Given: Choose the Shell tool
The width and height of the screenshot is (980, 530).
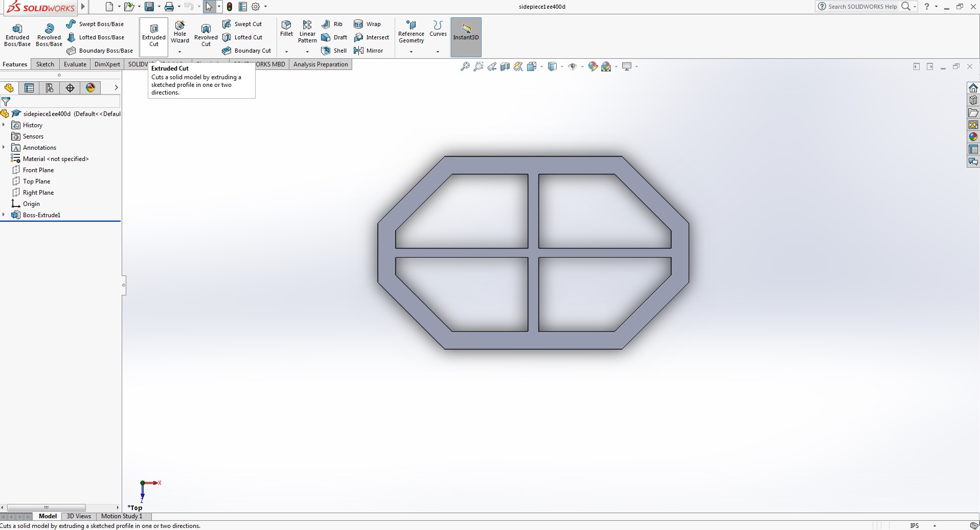Looking at the screenshot, I should click(x=334, y=51).
